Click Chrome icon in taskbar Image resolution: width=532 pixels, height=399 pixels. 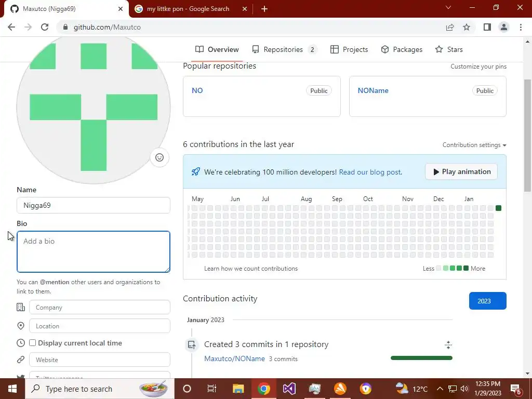click(263, 389)
